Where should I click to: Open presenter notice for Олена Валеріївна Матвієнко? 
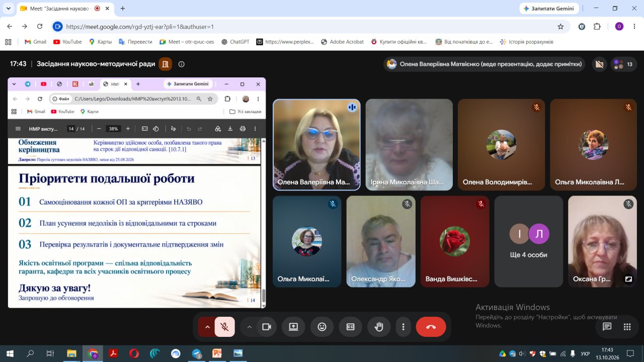point(485,64)
